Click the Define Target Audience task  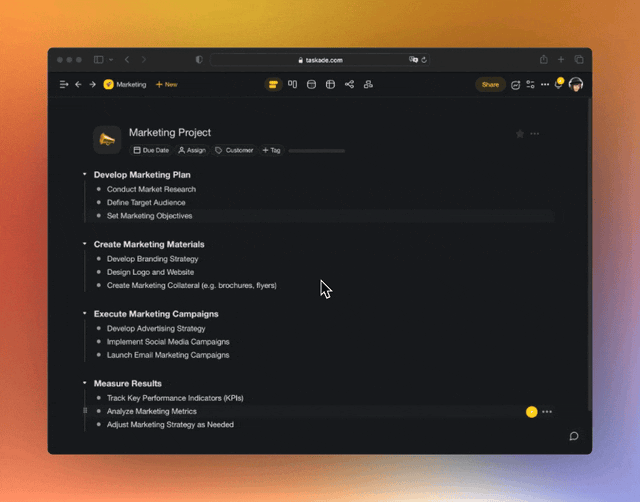pos(146,202)
